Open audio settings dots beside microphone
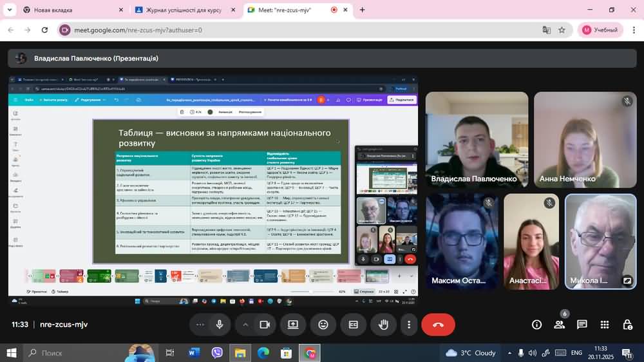 pos(200,325)
